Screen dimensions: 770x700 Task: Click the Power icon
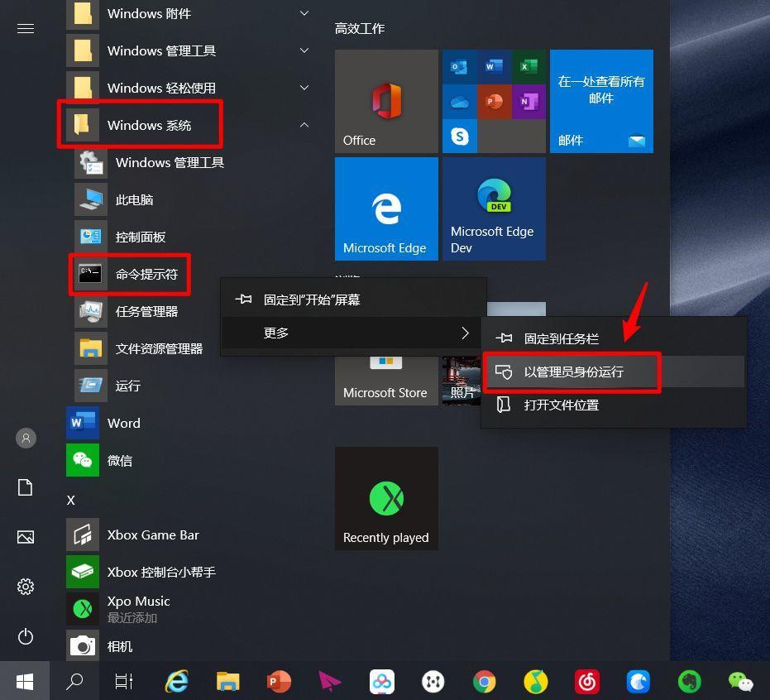point(26,636)
